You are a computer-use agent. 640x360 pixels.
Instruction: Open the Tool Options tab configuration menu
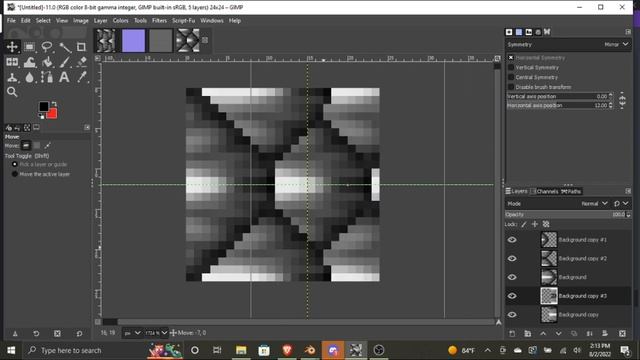(x=87, y=127)
